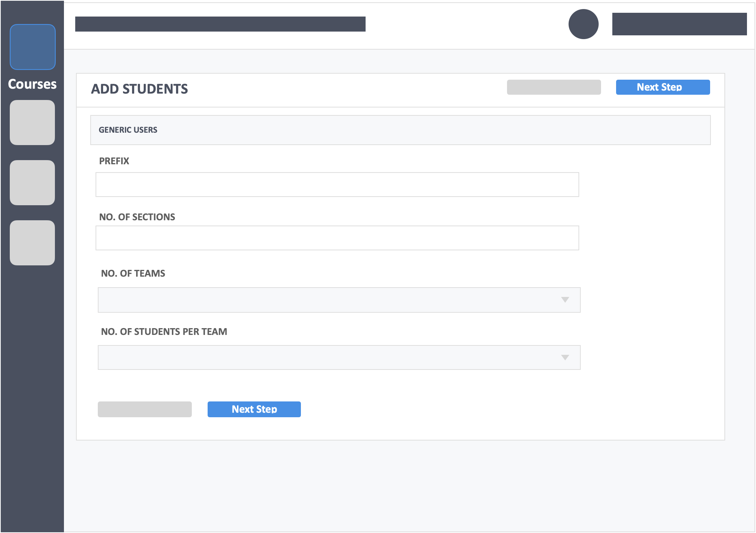756x533 pixels.
Task: Click the gray button beside bottom Next Step
Action: pos(145,409)
